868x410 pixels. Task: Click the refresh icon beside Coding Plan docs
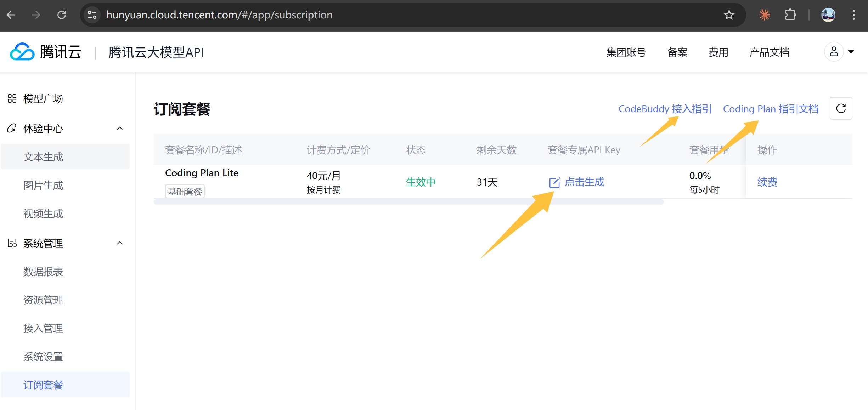[841, 108]
